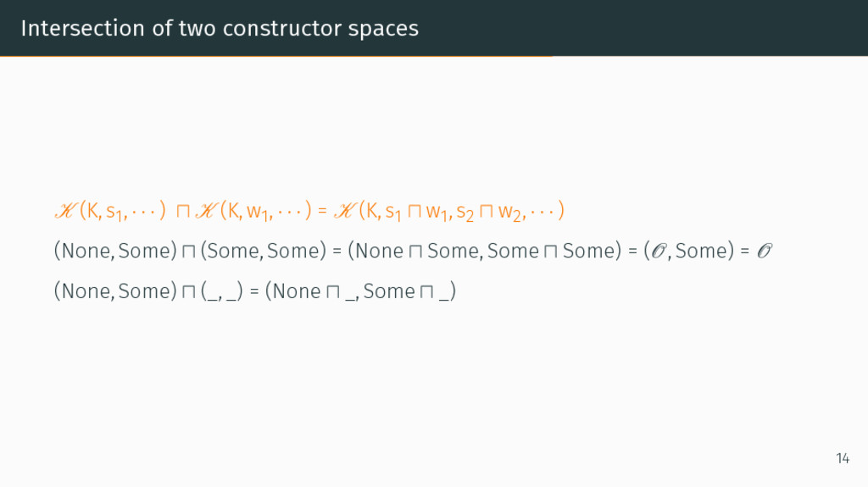Select the "(𝒪, Some)" tuple
This screenshot has width=868, height=487.
[688, 251]
